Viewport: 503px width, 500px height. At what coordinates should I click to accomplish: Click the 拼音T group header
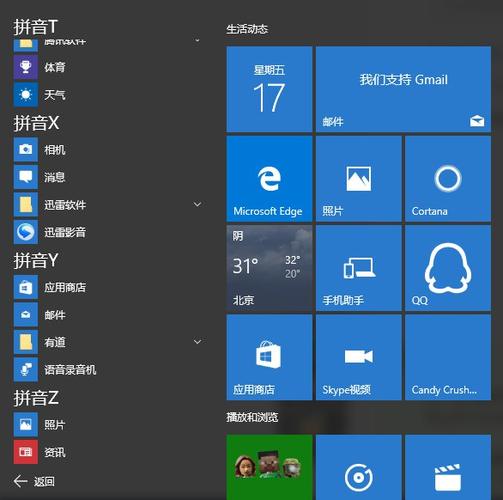[x=36, y=27]
